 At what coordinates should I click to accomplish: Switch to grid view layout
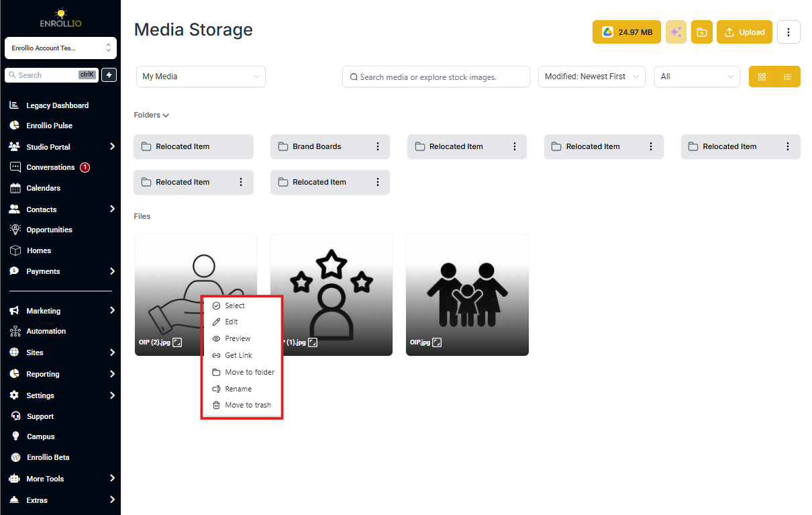[762, 77]
